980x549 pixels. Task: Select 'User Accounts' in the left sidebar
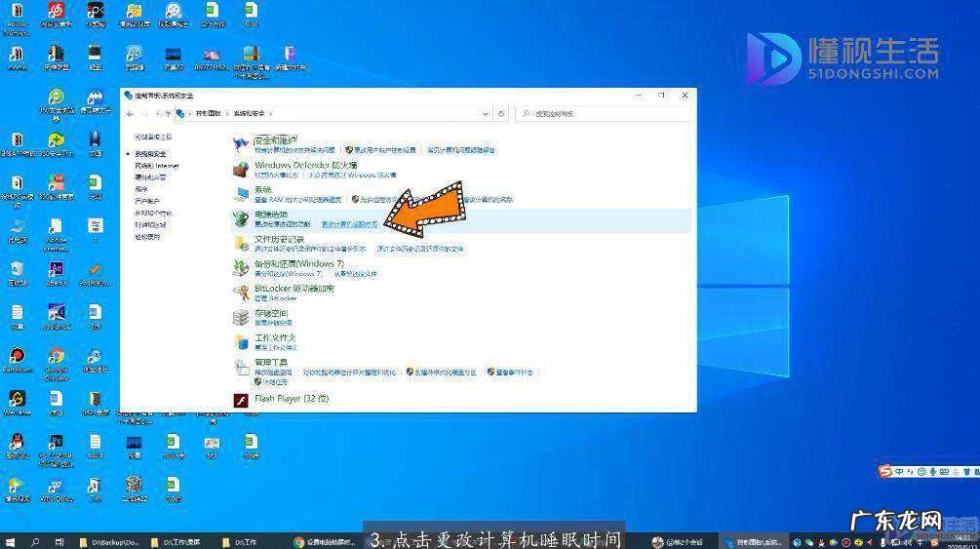(x=147, y=201)
